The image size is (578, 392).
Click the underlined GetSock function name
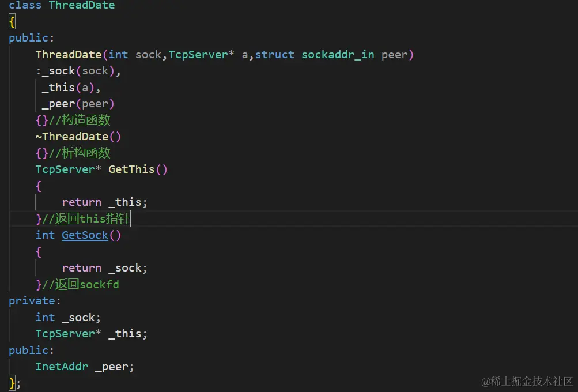click(x=85, y=235)
